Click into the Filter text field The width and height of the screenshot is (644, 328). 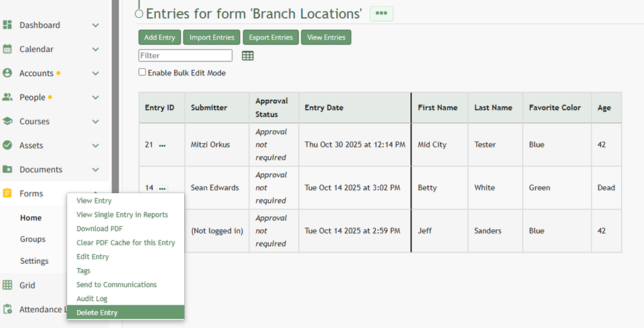pos(185,56)
